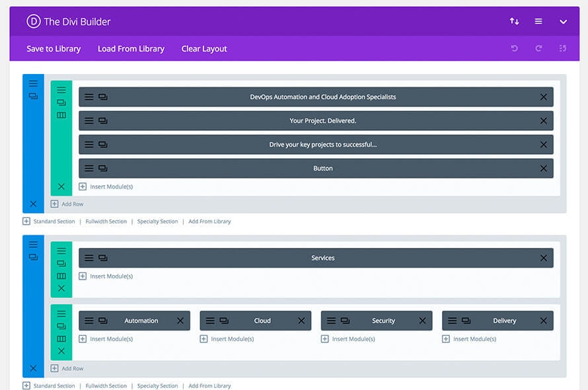Open the Divi Builder hamburger settings menu
588x390 pixels.
(x=538, y=21)
